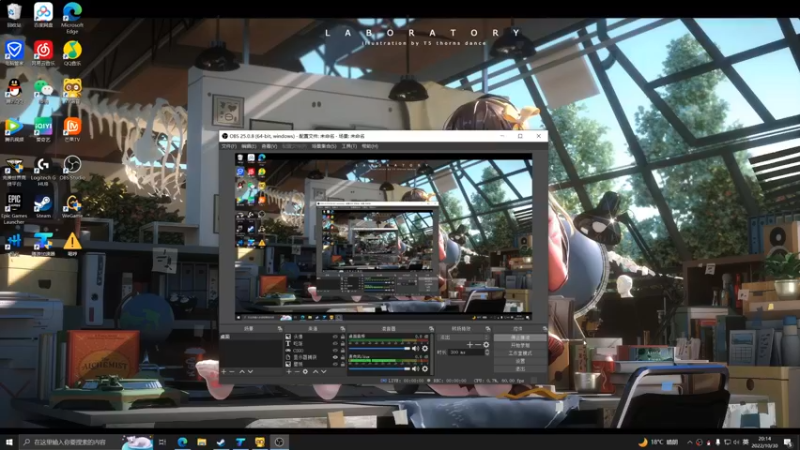Move source down in Sources list
The width and height of the screenshot is (800, 450).
[x=323, y=371]
